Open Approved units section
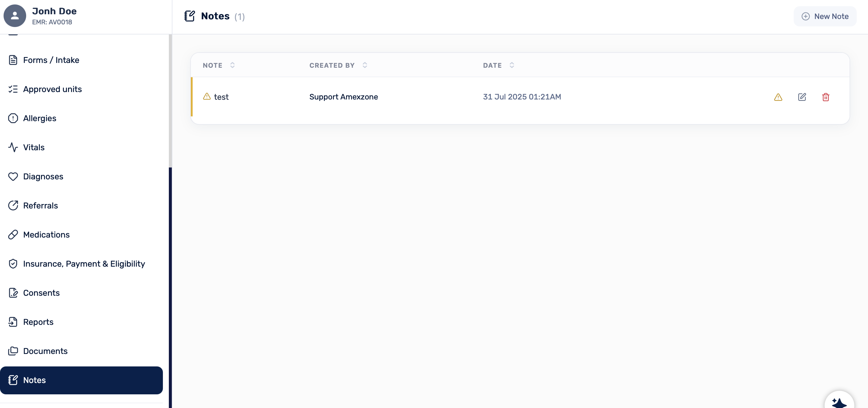868x408 pixels. click(x=81, y=89)
